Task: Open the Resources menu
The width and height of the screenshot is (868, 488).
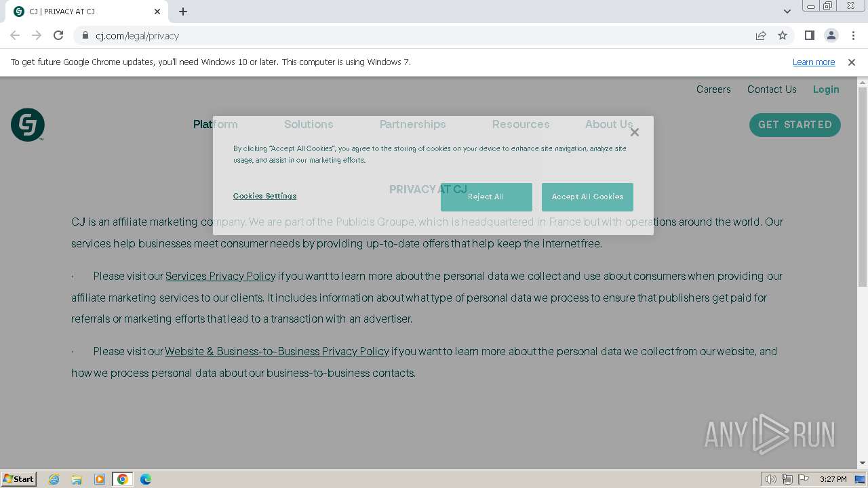Action: coord(521,125)
